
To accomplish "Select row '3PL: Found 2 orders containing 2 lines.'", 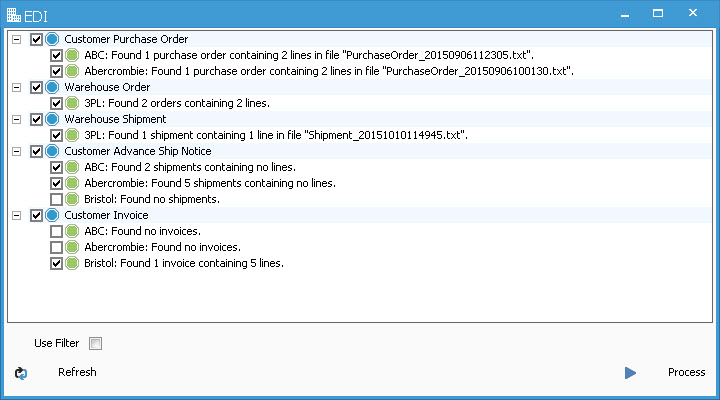I will click(177, 103).
